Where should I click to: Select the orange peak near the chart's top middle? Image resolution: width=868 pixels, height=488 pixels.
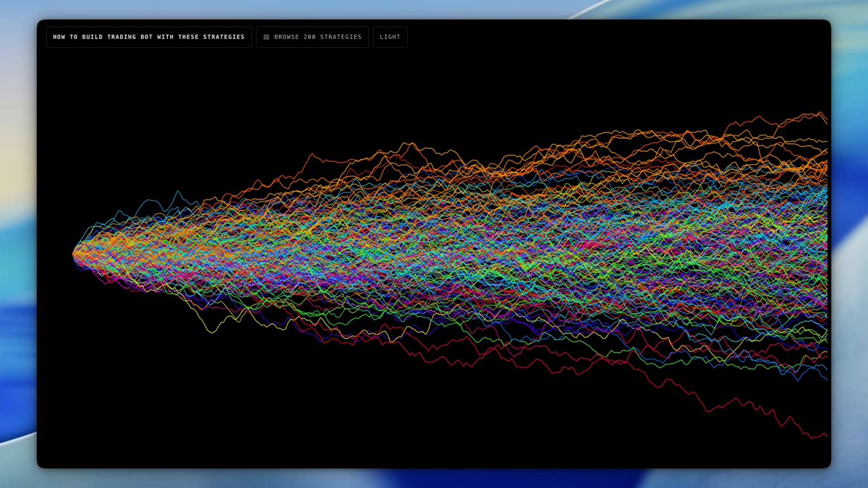pos(410,144)
